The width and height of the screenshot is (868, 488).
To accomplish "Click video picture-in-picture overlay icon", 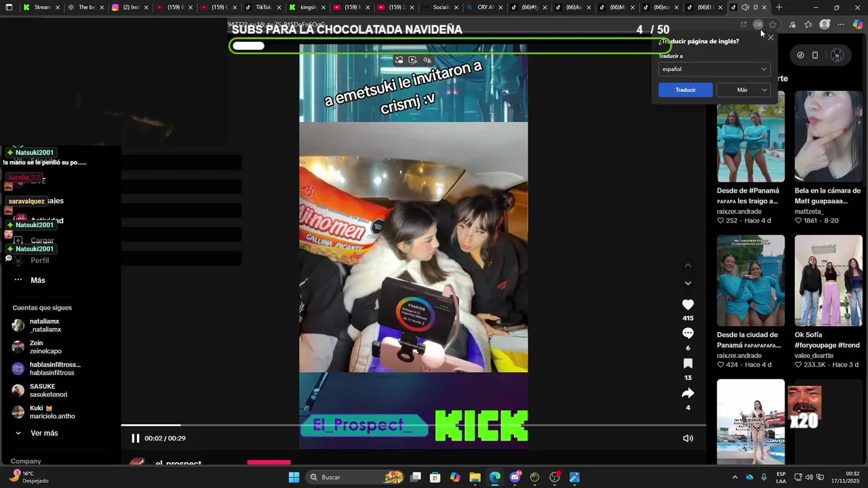I will click(x=399, y=60).
